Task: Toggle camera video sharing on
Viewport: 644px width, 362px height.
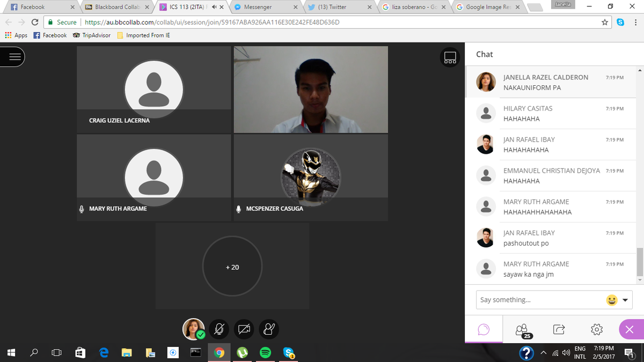Action: click(244, 329)
